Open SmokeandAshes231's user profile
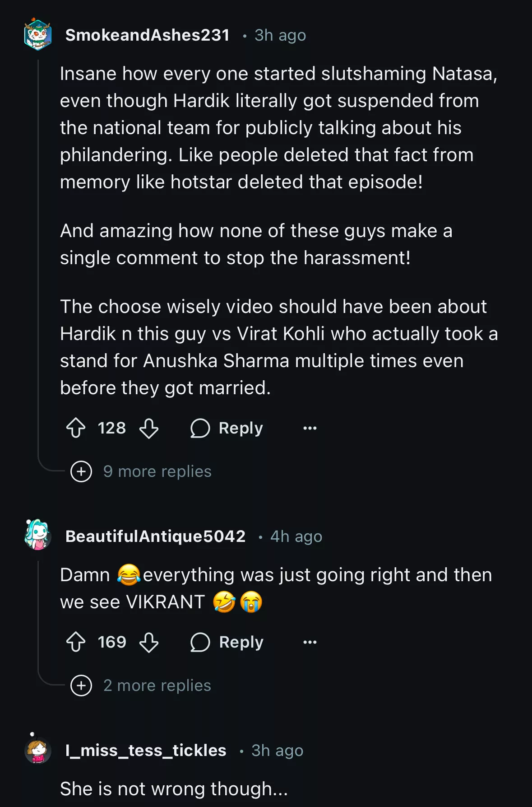532x807 pixels. tap(148, 35)
